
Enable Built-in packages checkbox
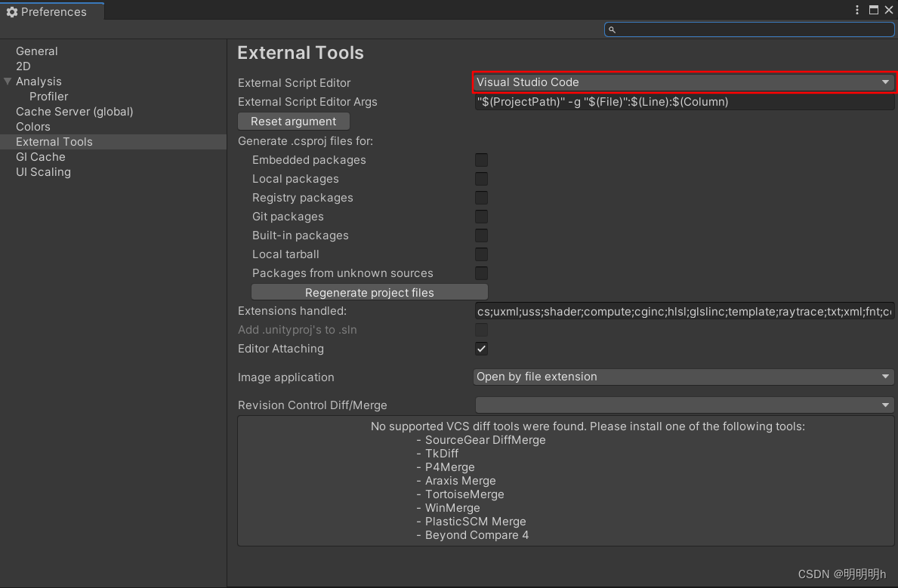click(x=481, y=235)
